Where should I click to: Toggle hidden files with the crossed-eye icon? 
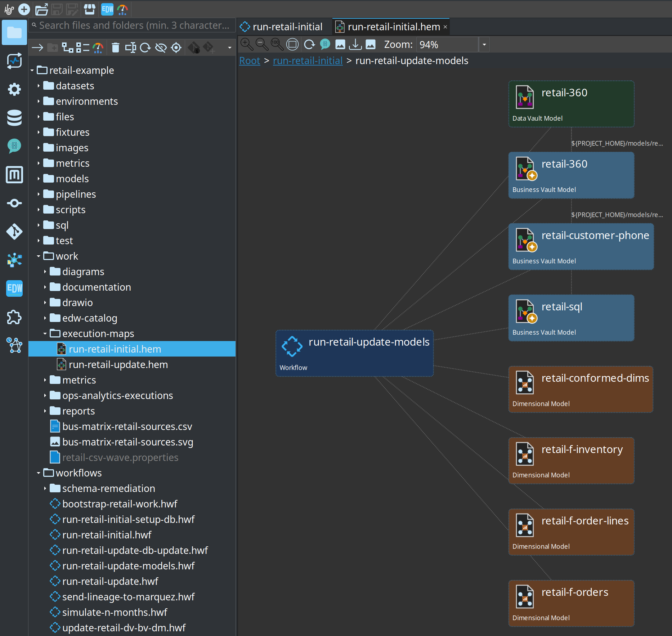pyautogui.click(x=161, y=48)
